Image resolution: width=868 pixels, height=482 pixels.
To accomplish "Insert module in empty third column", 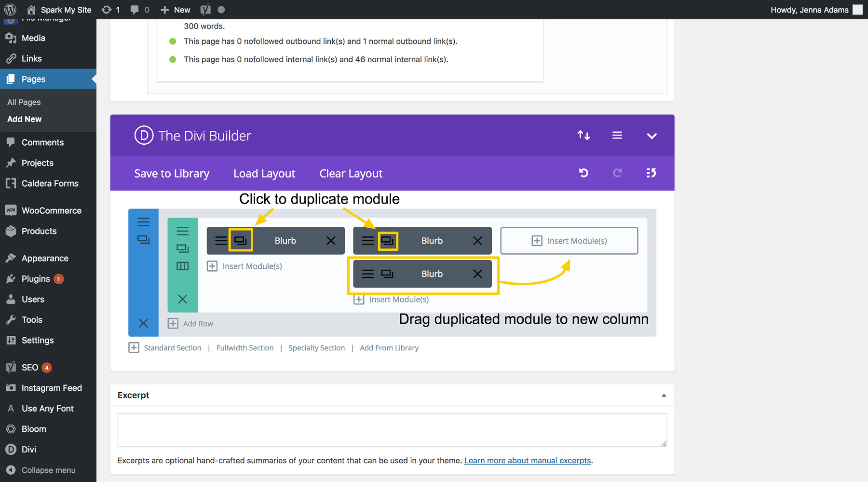I will point(569,241).
